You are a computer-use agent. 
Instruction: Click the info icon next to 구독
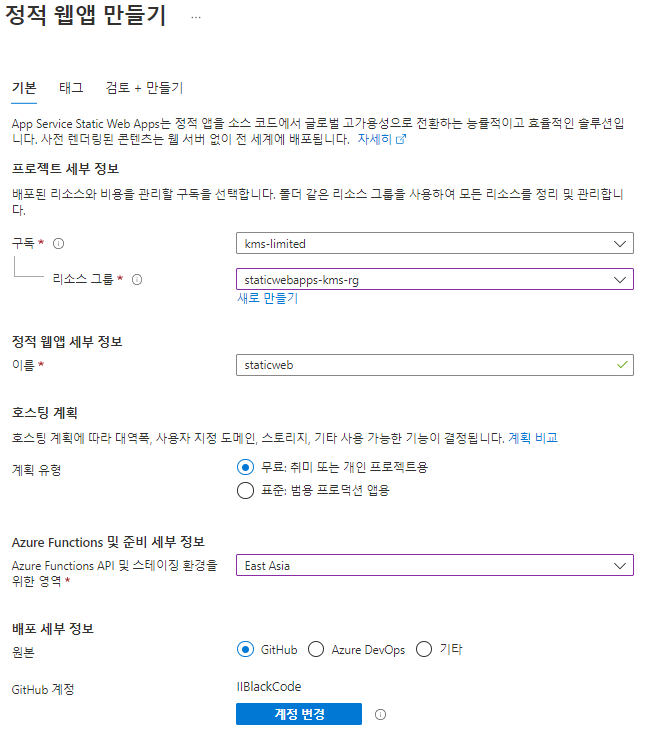(x=58, y=244)
